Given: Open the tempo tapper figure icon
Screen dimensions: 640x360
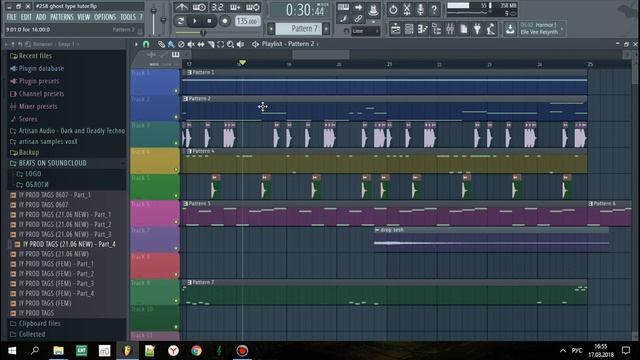Looking at the screenshot, I should [x=491, y=29].
